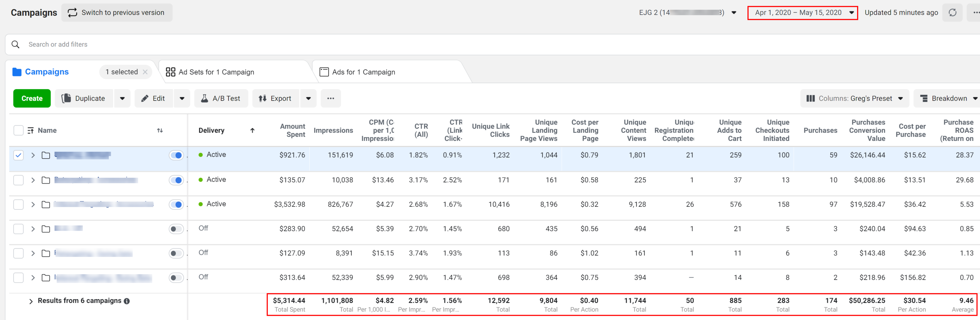Image resolution: width=980 pixels, height=320 pixels.
Task: Check the $3,532.98 campaign checkbox
Action: 18,205
